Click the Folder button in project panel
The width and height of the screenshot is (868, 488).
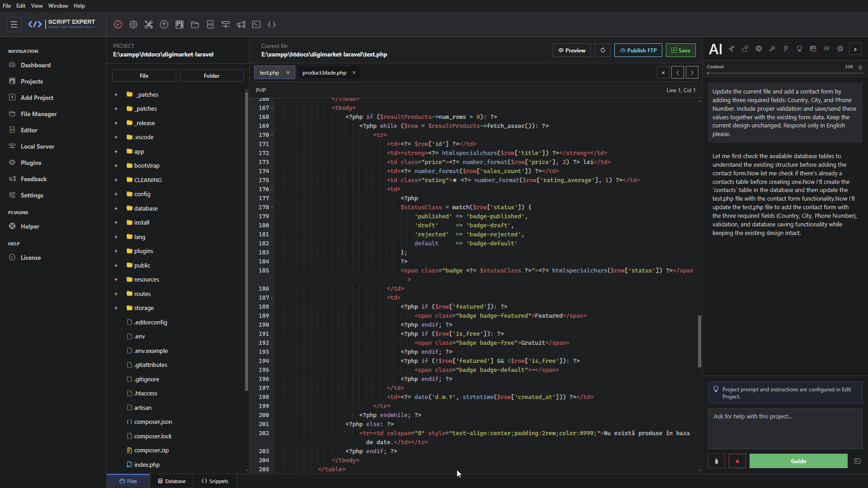pyautogui.click(x=212, y=76)
